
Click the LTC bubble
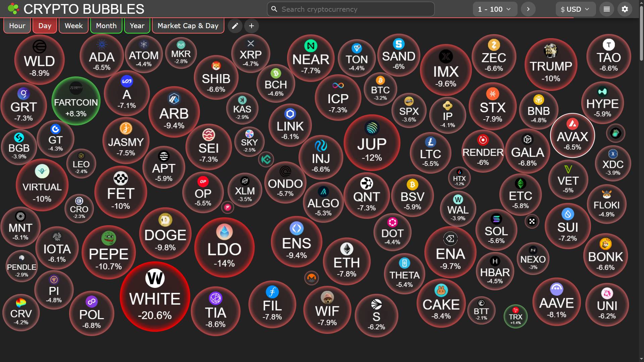click(x=431, y=153)
